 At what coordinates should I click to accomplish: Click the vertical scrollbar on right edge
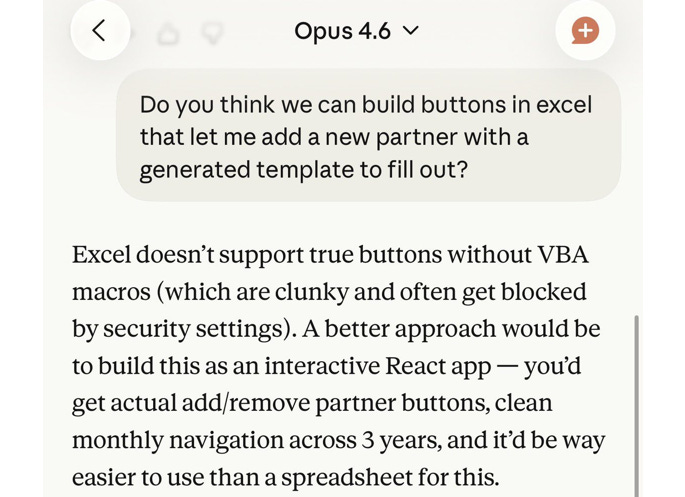point(636,400)
